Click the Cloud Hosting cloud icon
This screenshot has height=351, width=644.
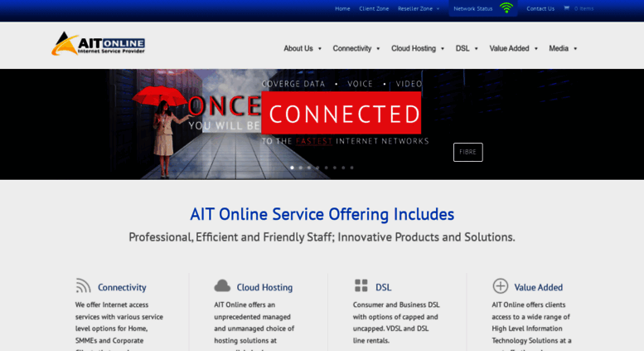click(222, 285)
